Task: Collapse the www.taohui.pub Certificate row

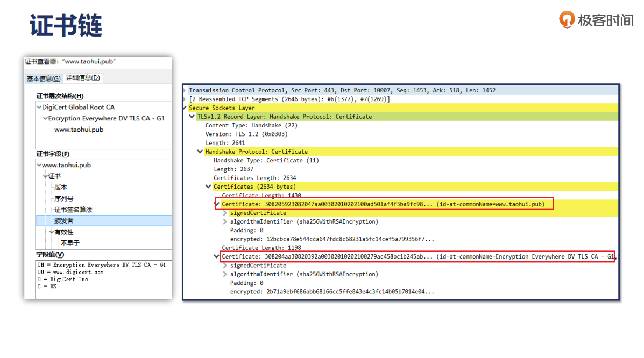Action: (x=216, y=204)
